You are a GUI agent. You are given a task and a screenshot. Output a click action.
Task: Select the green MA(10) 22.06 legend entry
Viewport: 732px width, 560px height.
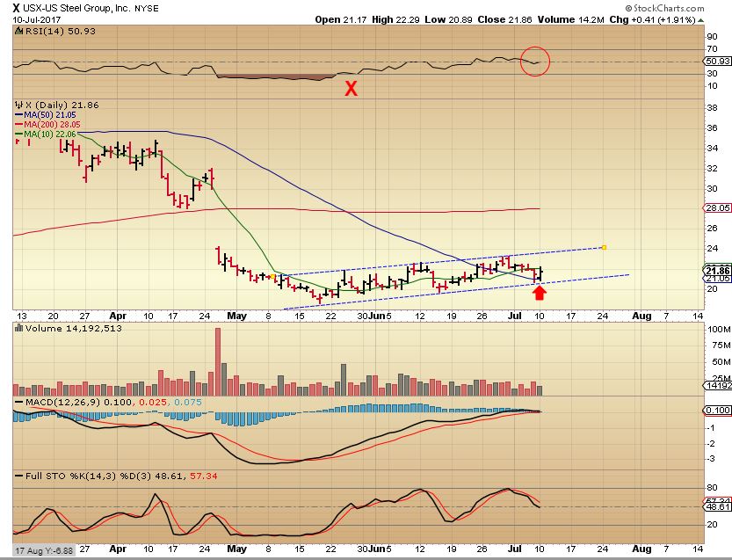pos(46,134)
